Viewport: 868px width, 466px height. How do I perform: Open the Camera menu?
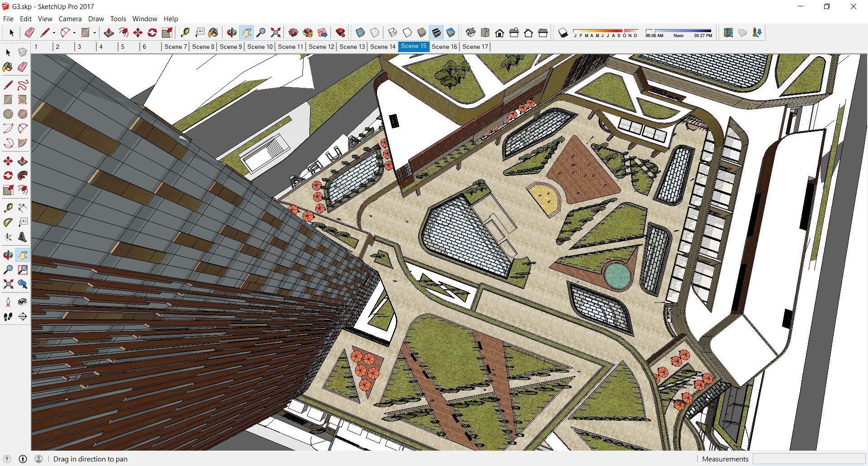point(70,19)
